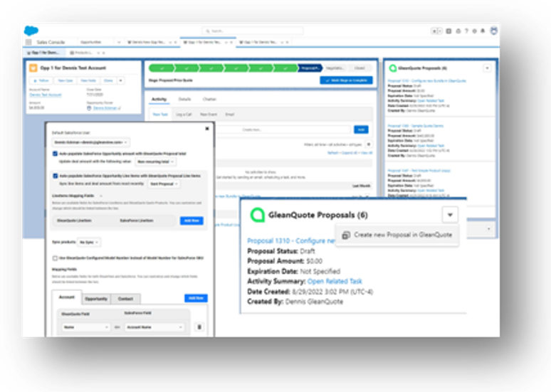Switch to the Activity tab
Viewport: 551px width, 392px height.
(159, 100)
